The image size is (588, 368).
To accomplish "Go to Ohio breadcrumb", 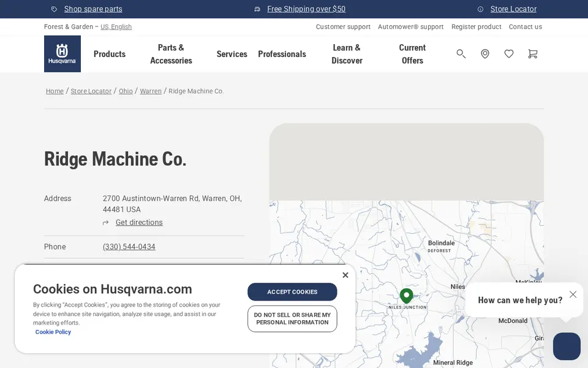I will [126, 91].
